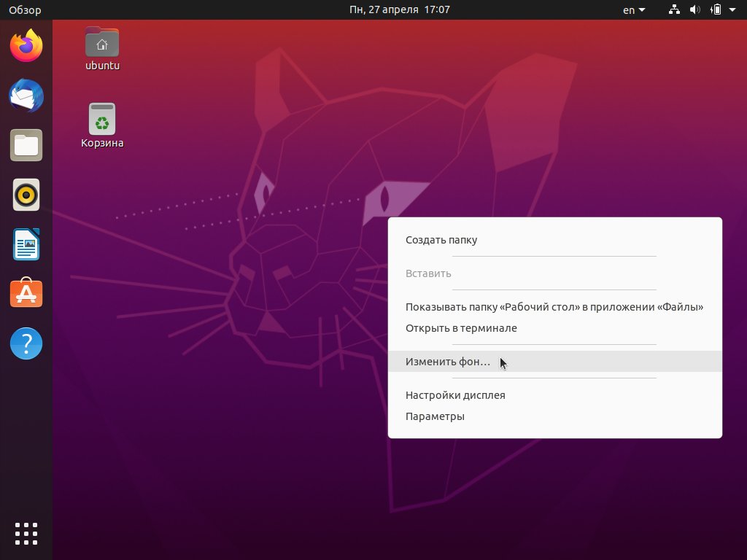Launch the Rhythmbox music player
This screenshot has height=560, width=747.
26,195
